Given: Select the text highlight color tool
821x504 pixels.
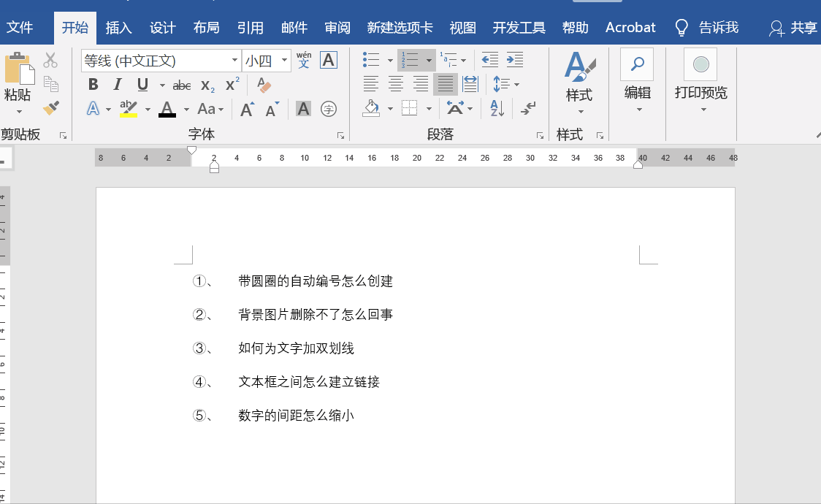Looking at the screenshot, I should [129, 108].
